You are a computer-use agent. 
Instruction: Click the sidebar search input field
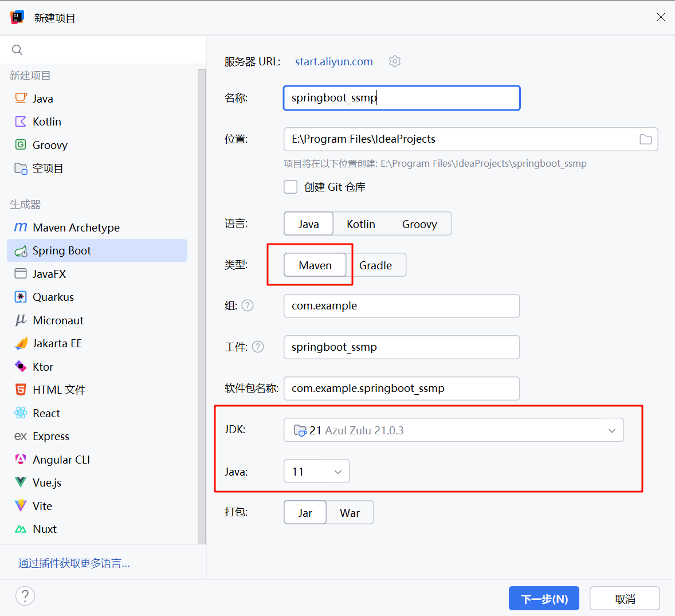(x=103, y=50)
